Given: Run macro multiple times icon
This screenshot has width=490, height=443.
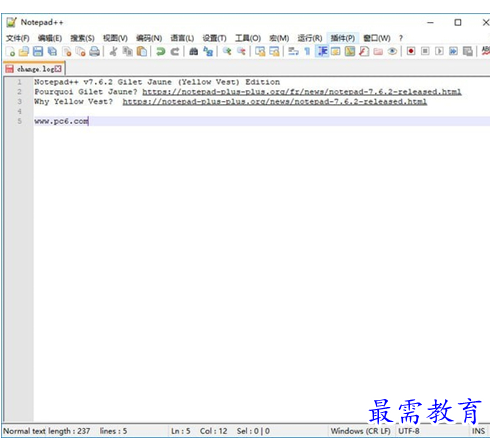Looking at the screenshot, I should pyautogui.click(x=453, y=51).
